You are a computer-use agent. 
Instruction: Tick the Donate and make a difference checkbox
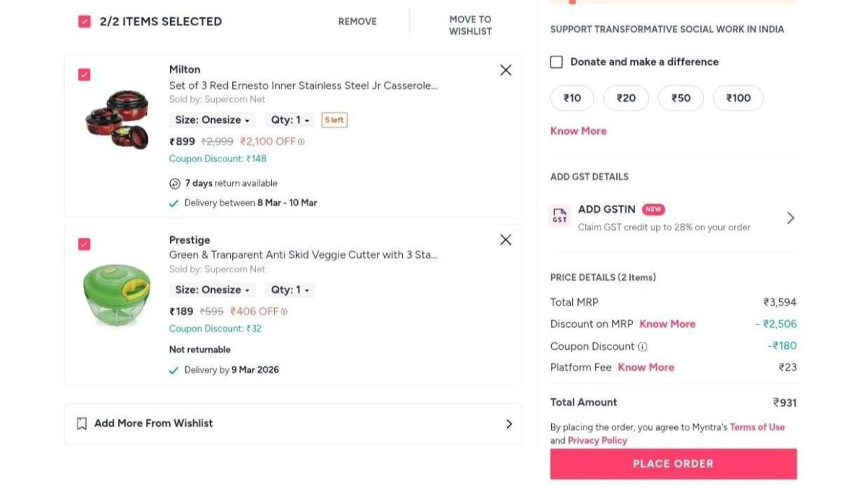point(556,62)
